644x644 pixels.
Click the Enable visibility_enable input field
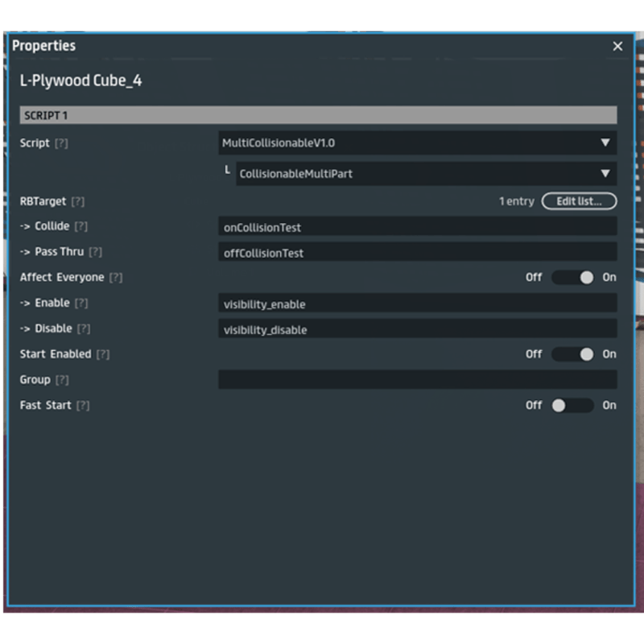[417, 303]
